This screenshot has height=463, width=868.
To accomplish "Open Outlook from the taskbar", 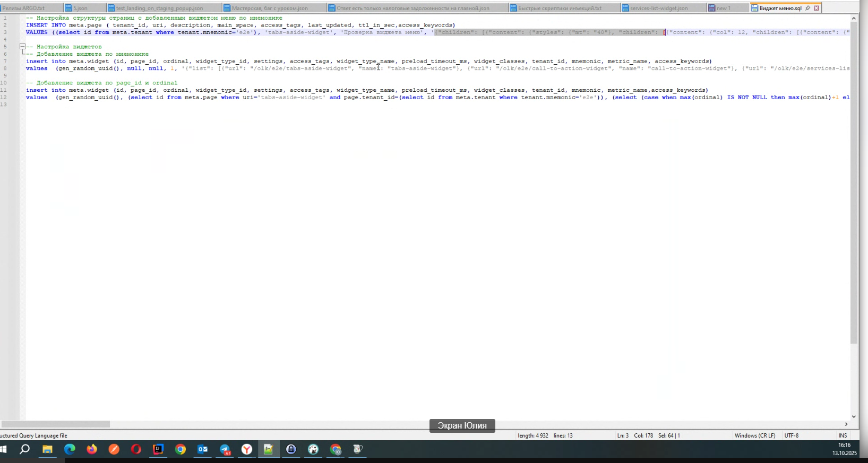I will click(x=203, y=450).
